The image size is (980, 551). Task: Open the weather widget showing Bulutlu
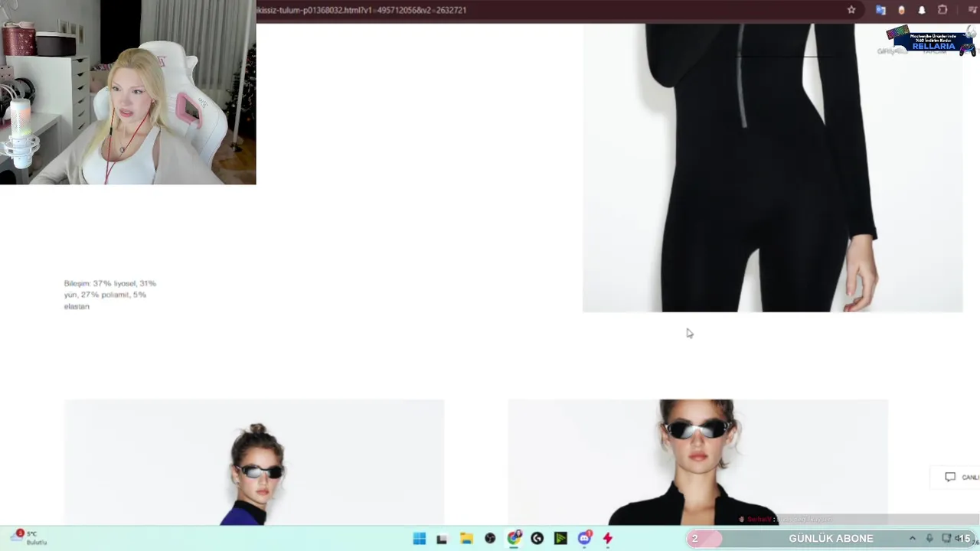29,538
